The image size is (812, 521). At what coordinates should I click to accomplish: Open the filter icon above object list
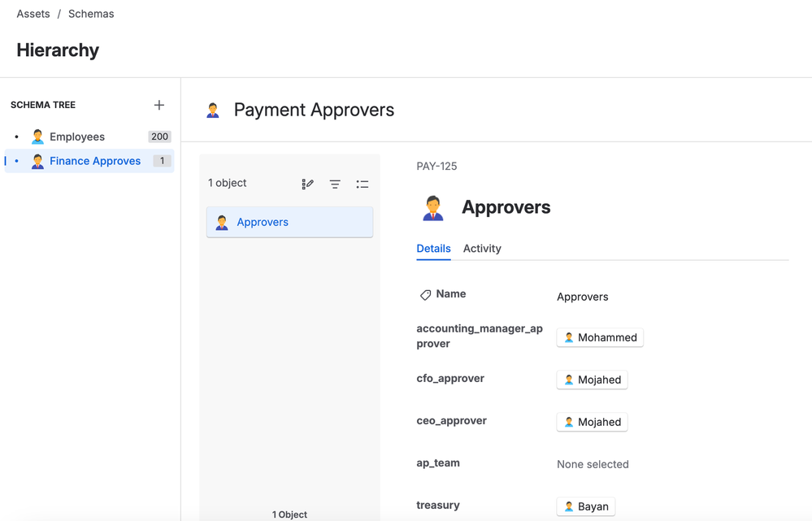point(335,184)
